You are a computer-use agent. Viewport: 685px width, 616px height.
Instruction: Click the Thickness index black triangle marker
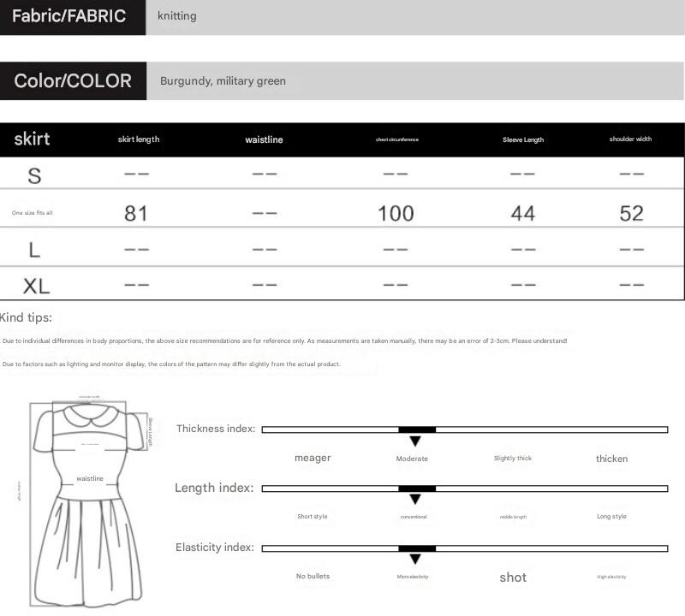[415, 441]
